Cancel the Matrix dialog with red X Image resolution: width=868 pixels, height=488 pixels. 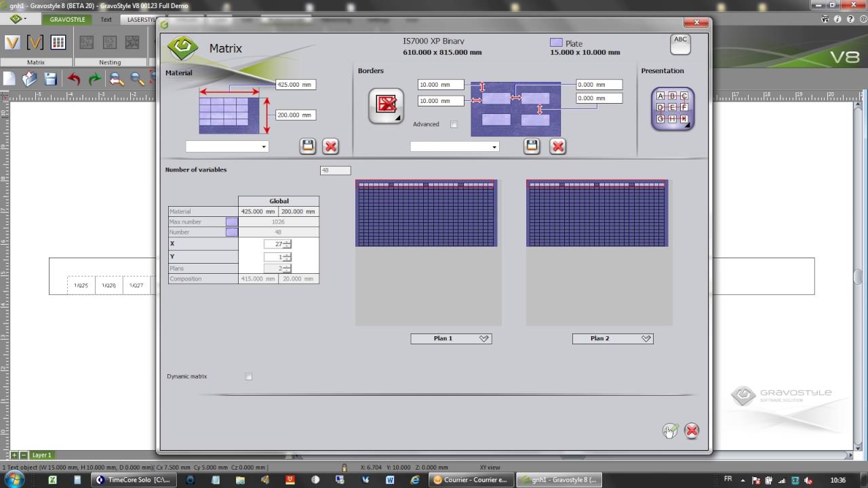tap(692, 430)
